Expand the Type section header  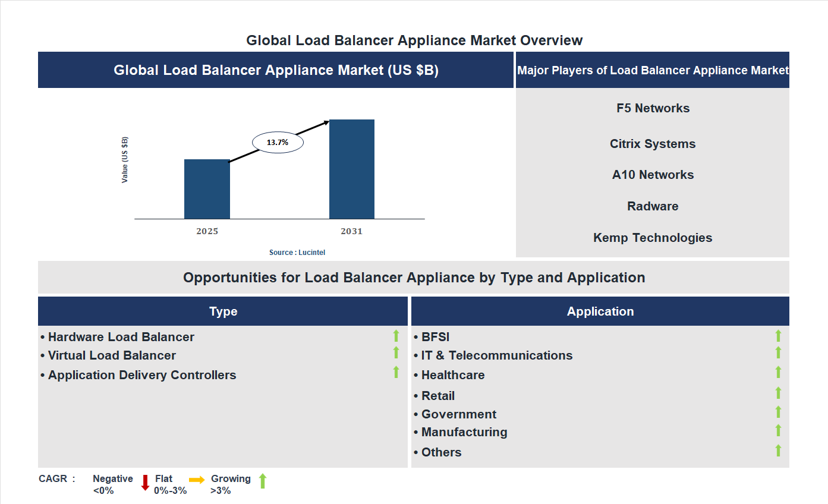point(223,311)
